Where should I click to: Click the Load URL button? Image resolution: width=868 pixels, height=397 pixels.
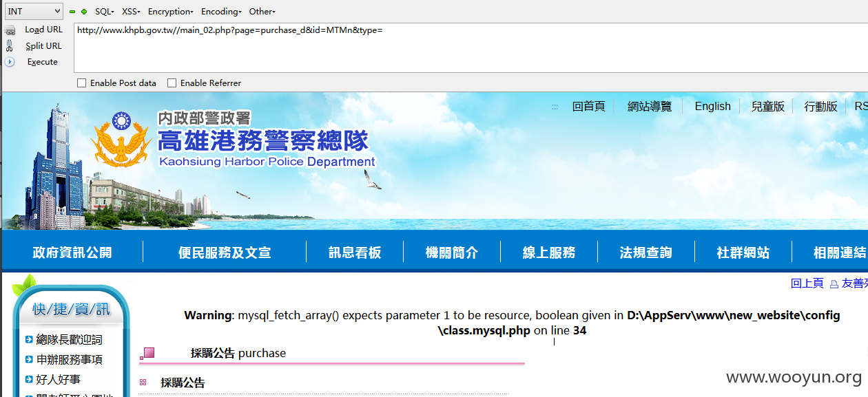43,30
